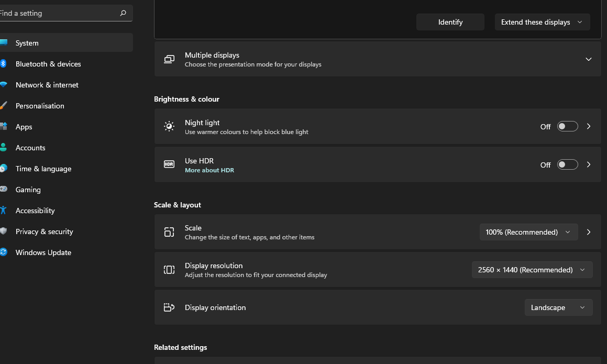Viewport: 607px width, 364px height.
Task: Click the search magnifier icon
Action: click(123, 13)
